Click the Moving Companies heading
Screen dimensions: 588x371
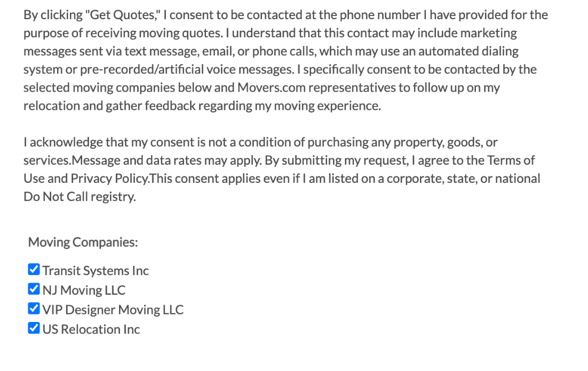point(82,242)
